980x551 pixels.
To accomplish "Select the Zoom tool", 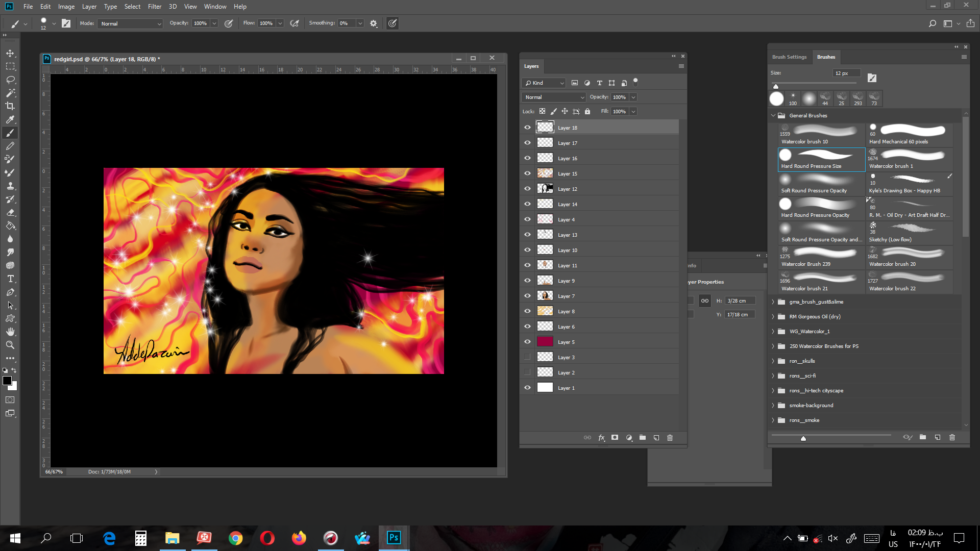I will click(10, 345).
